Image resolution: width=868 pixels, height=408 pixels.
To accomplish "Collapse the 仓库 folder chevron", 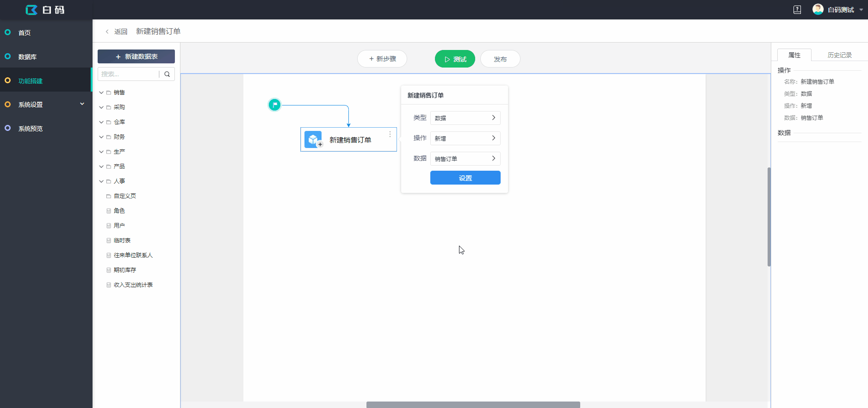I will [101, 122].
